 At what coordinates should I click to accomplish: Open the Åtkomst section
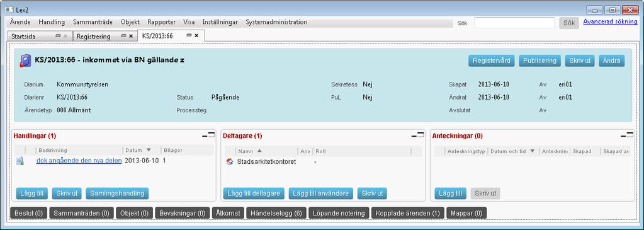point(228,213)
